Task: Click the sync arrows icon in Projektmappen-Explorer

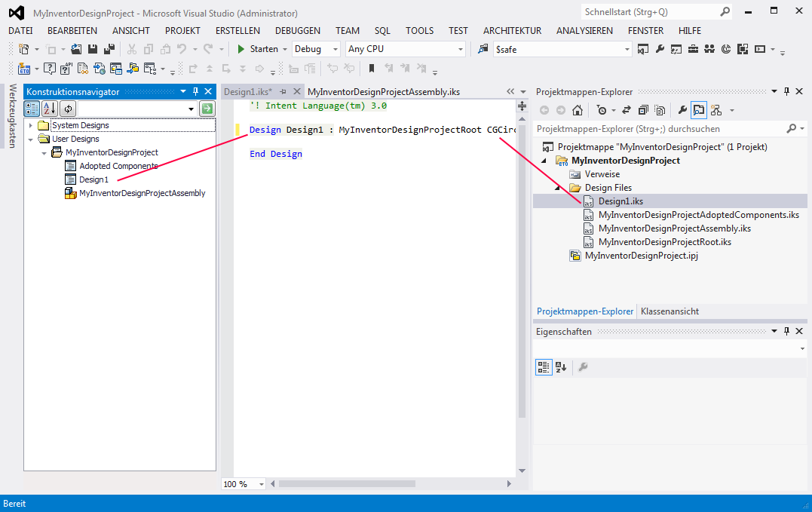Action: [x=626, y=110]
